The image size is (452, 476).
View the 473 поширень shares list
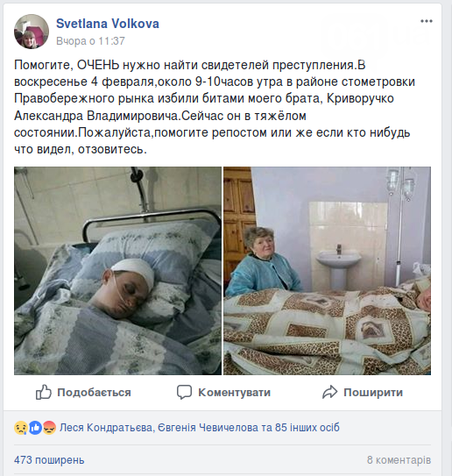49,460
